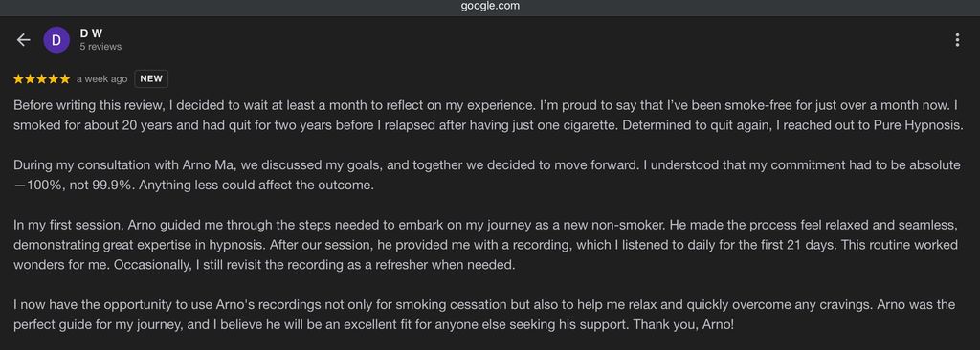
Task: Click the middle yellow rating star
Action: (x=41, y=78)
